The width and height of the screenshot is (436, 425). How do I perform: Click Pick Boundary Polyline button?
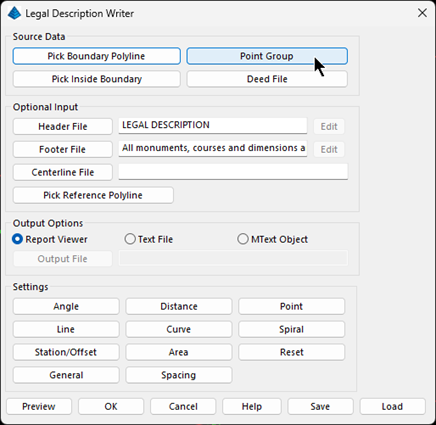point(97,56)
